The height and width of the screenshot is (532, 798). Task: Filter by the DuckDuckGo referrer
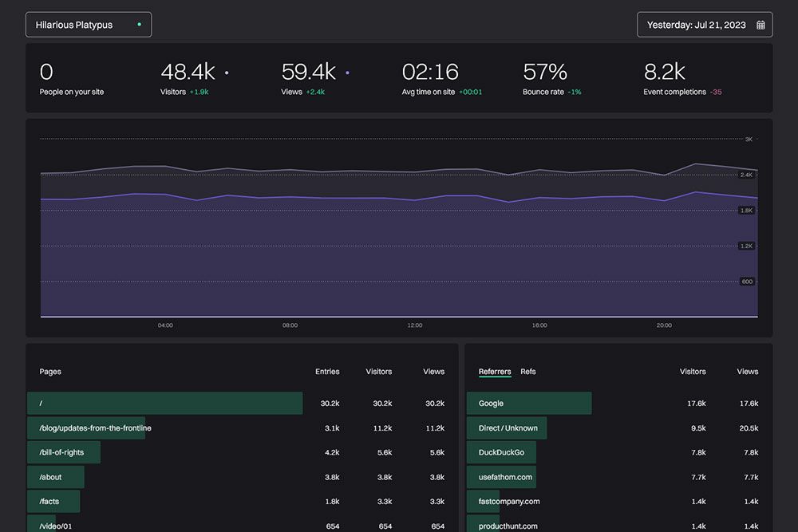pos(501,452)
